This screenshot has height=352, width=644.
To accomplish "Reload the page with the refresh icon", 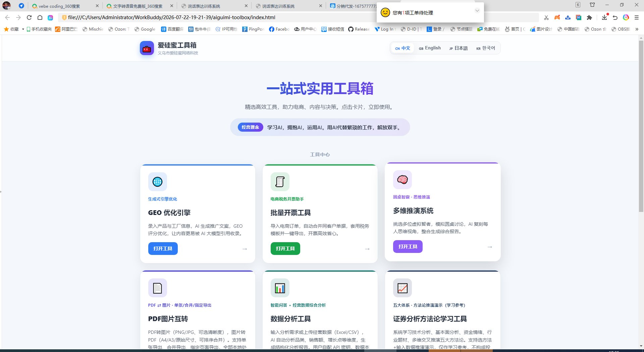I will 29,17.
